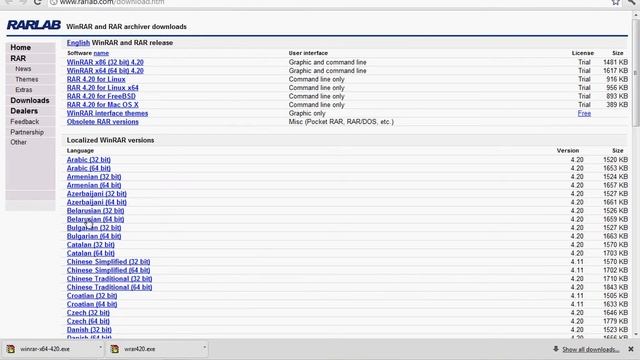Open Extras in sidebar
The width and height of the screenshot is (640, 360).
pyautogui.click(x=24, y=89)
